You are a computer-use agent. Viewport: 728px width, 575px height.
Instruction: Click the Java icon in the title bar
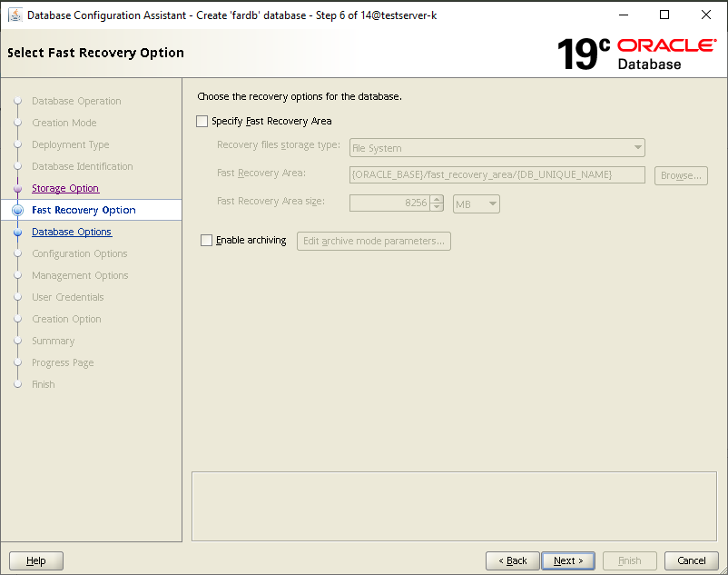coord(15,15)
